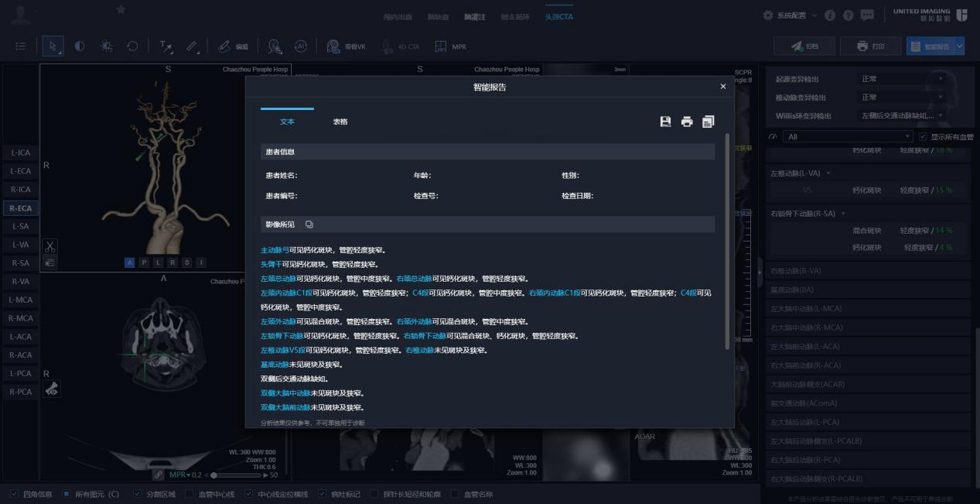Click the speedometer icon beside All dropdown
The image size is (980, 504).
[x=773, y=137]
